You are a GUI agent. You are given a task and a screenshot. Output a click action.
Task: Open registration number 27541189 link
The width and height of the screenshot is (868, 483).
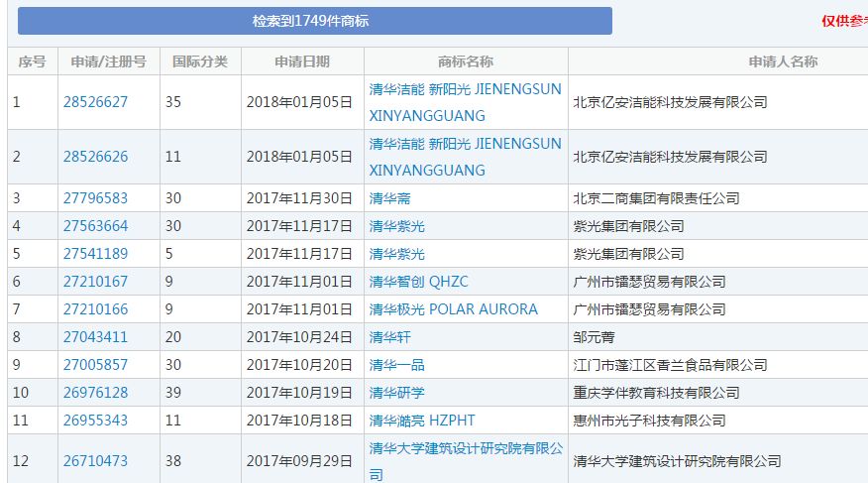coord(95,253)
